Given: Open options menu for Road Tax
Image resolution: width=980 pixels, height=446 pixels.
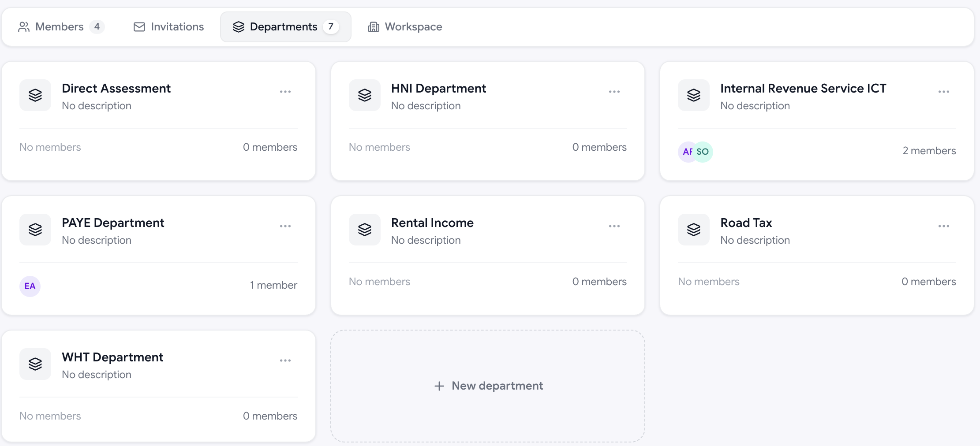Looking at the screenshot, I should click(x=944, y=226).
